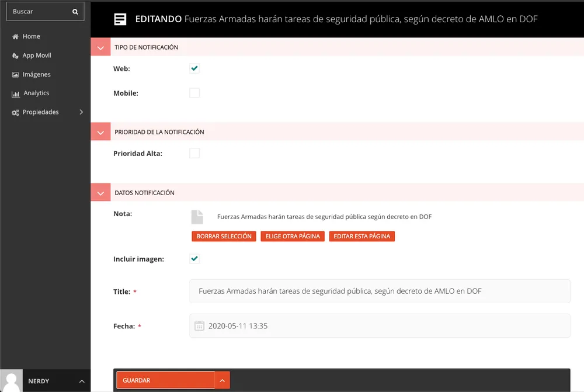Click the 'DATOS NOTIFICACIÓN' heading text
This screenshot has height=392, width=584.
click(144, 193)
